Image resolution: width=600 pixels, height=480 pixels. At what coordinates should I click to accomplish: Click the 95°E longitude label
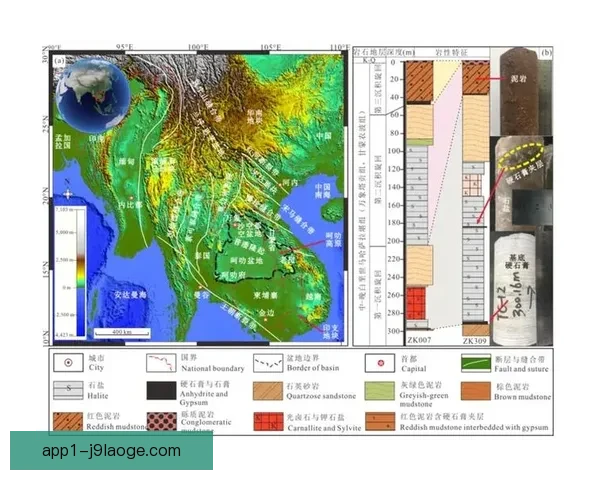(125, 47)
